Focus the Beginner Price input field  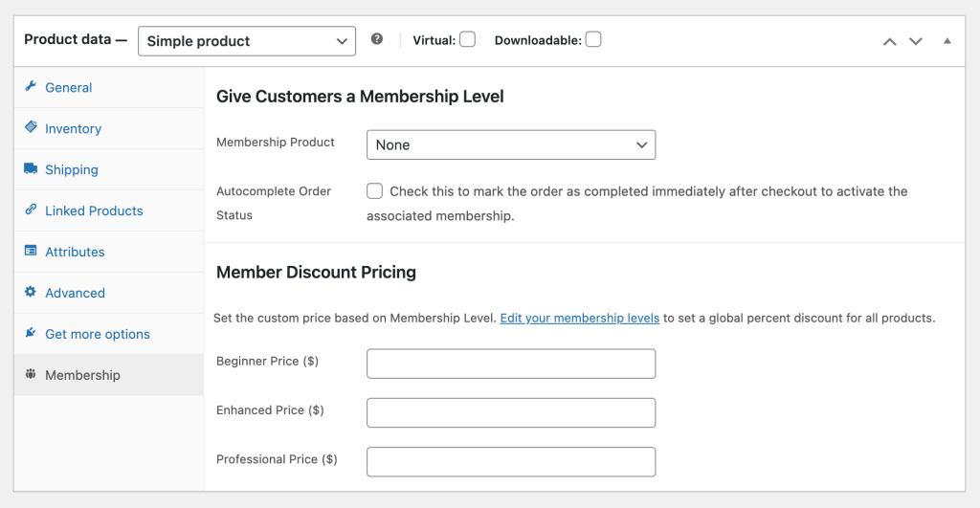(511, 364)
